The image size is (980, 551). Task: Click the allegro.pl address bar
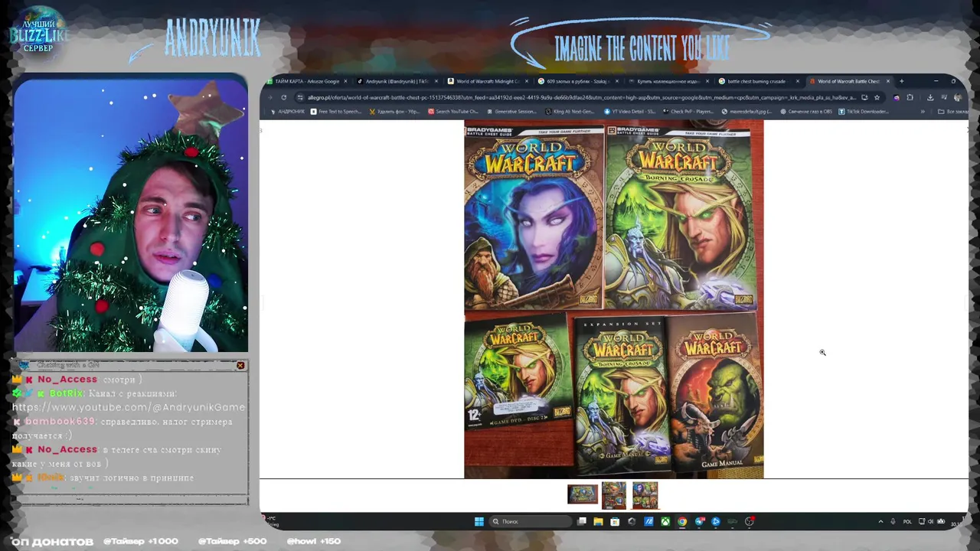point(582,97)
